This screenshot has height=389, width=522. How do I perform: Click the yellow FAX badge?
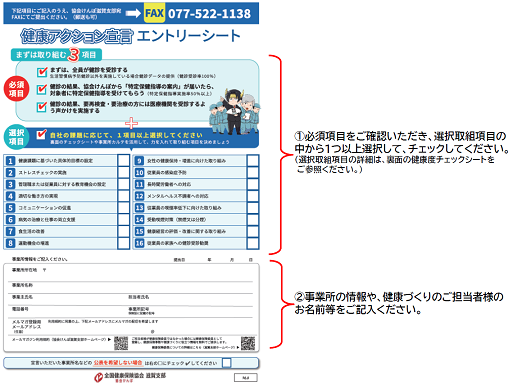(154, 13)
